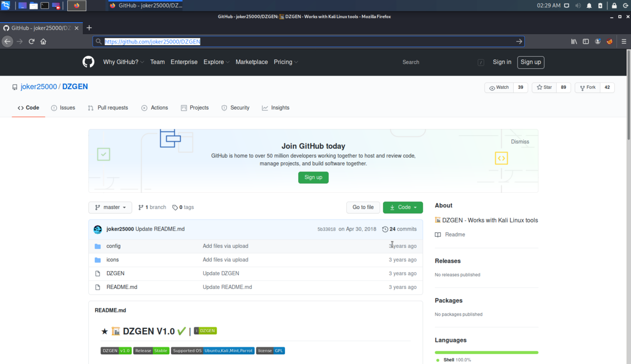Open the README.md file
Image resolution: width=631 pixels, height=364 pixels.
[121, 287]
